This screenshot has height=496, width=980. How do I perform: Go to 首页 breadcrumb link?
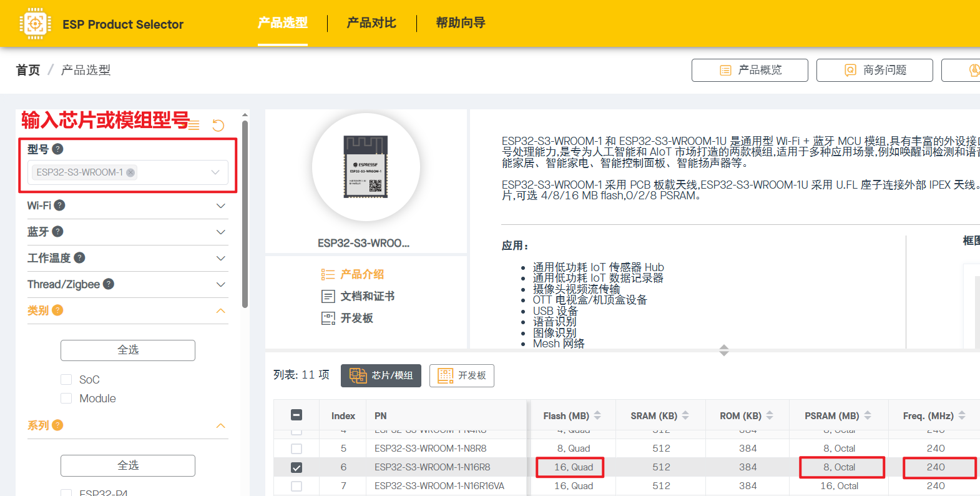(28, 70)
